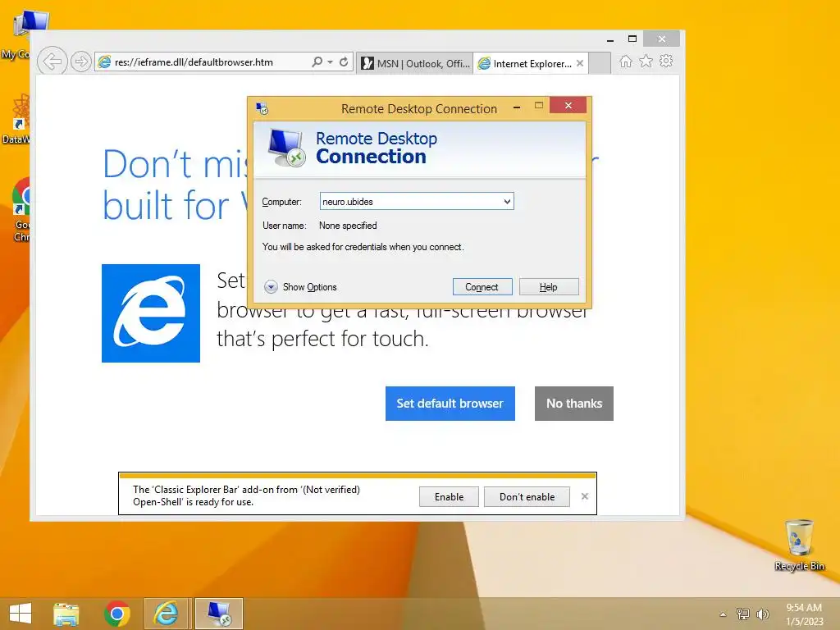This screenshot has width=840, height=630.
Task: Open the network tray icon
Action: point(743,614)
